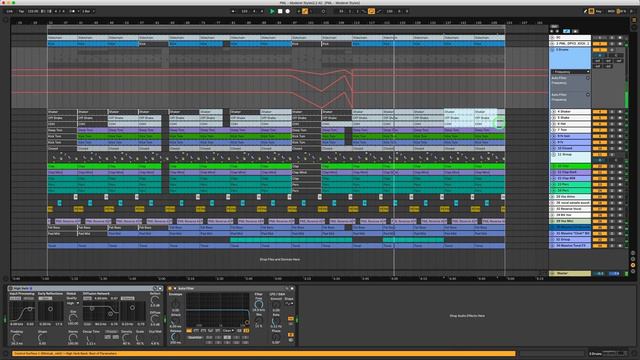Screen dimensions: 640x360
Task: Adjust the Reverb Predelay knob
Action: coord(16,338)
